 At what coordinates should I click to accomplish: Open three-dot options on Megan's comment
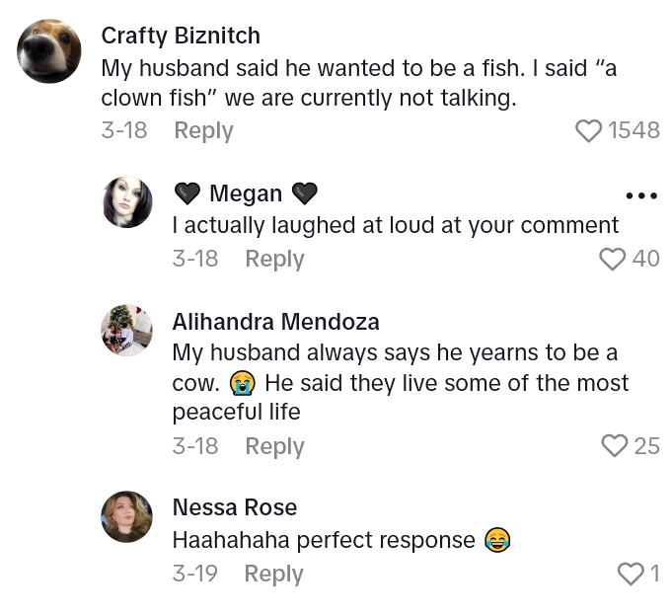tap(640, 195)
